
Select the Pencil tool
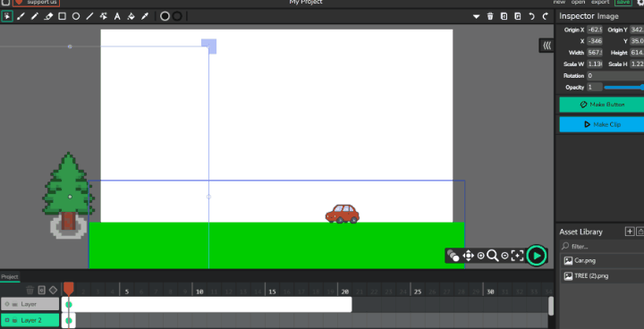tap(35, 16)
